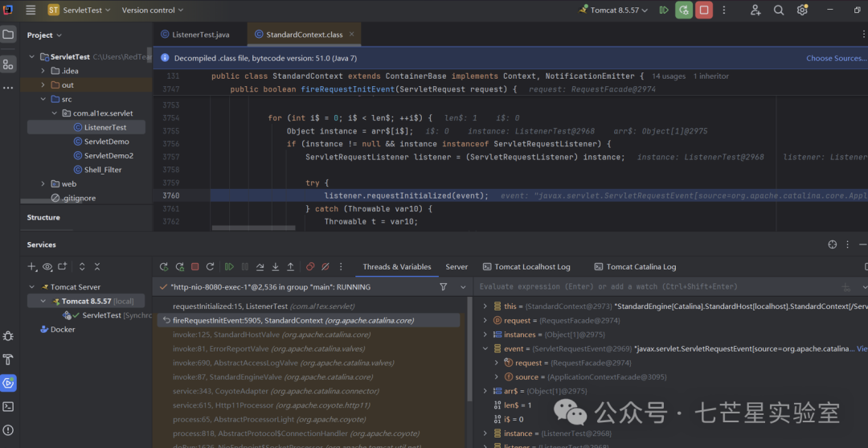Open the thread selector dropdown arrow
Viewport: 868px width, 448px height.
(x=464, y=287)
